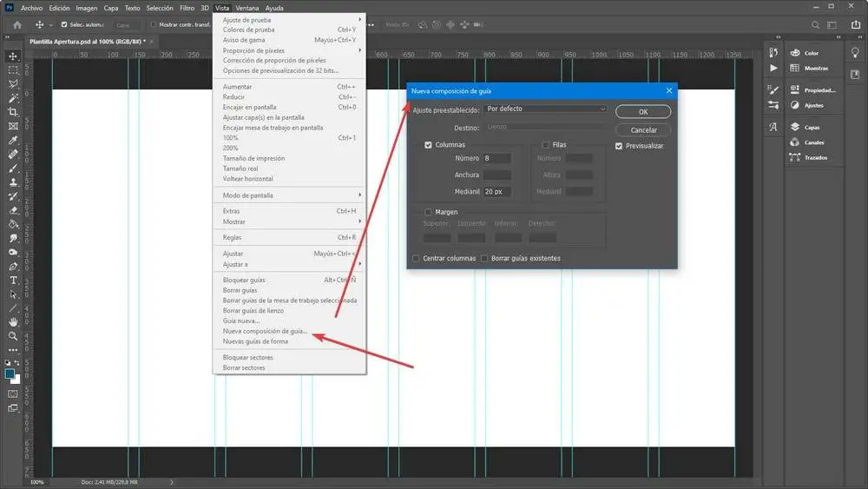Select the Eraser tool
This screenshot has width=868, height=489.
(13, 210)
